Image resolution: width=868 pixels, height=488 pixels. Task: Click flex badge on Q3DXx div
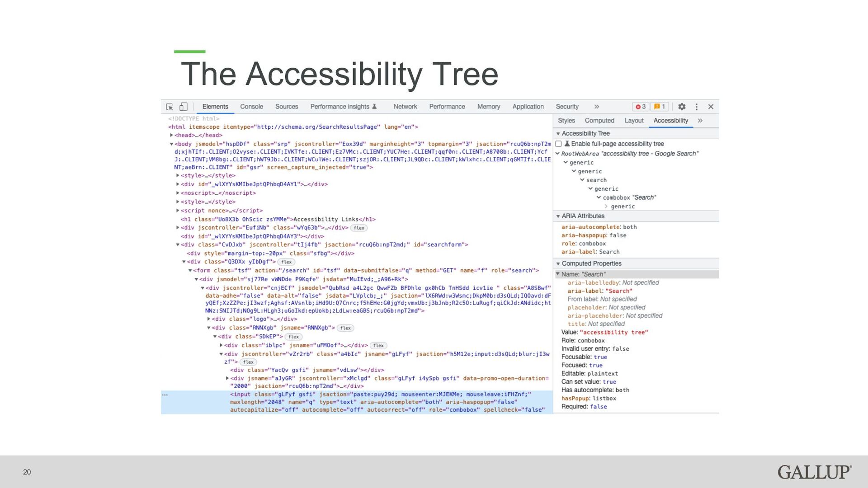point(286,262)
